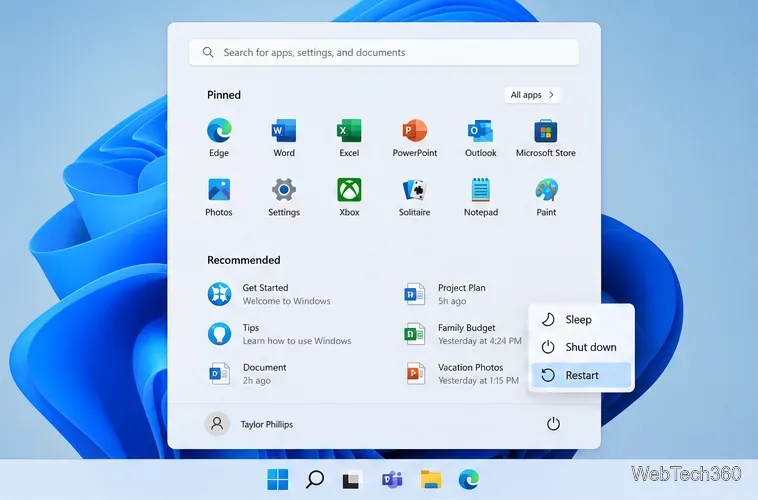Open Task View on the taskbar

[x=351, y=479]
